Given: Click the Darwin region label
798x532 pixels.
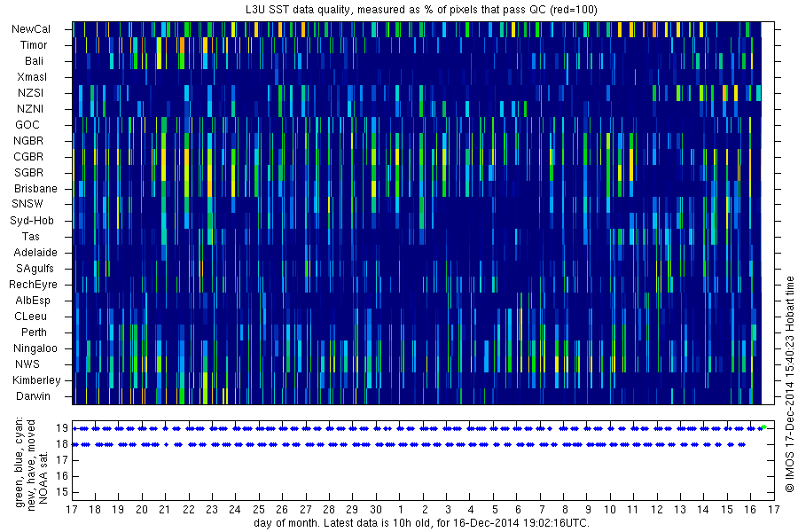Looking at the screenshot, I should 33,396.
